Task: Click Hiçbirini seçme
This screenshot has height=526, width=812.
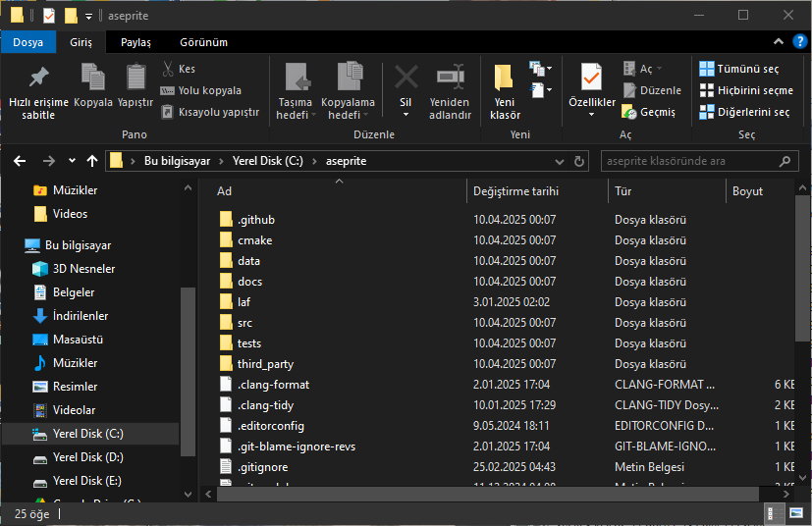Action: 746,90
